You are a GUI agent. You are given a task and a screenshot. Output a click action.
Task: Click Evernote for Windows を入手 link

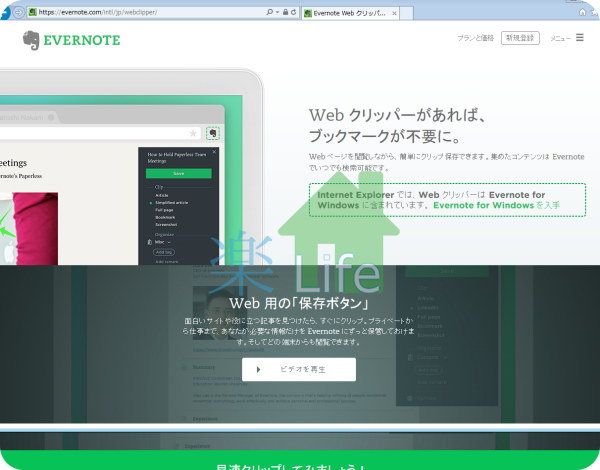[x=496, y=205]
